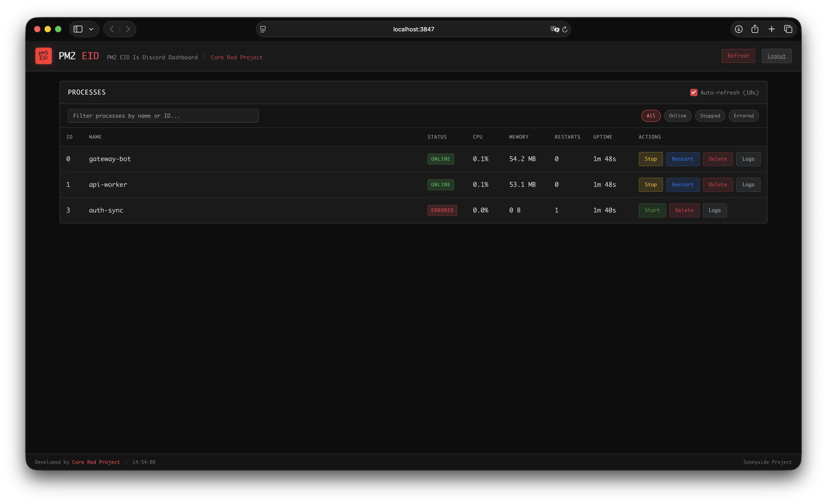The height and width of the screenshot is (504, 827).
Task: Restart the gateway-bot process
Action: coord(682,159)
